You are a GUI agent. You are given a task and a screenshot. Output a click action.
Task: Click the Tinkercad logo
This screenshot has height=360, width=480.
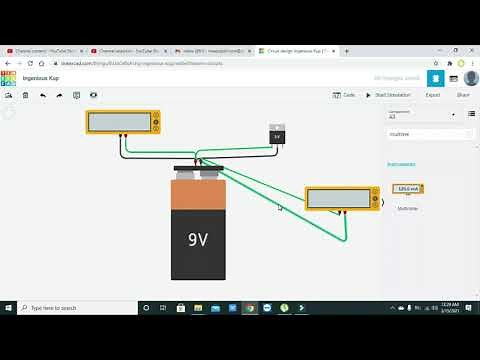[x=8, y=78]
